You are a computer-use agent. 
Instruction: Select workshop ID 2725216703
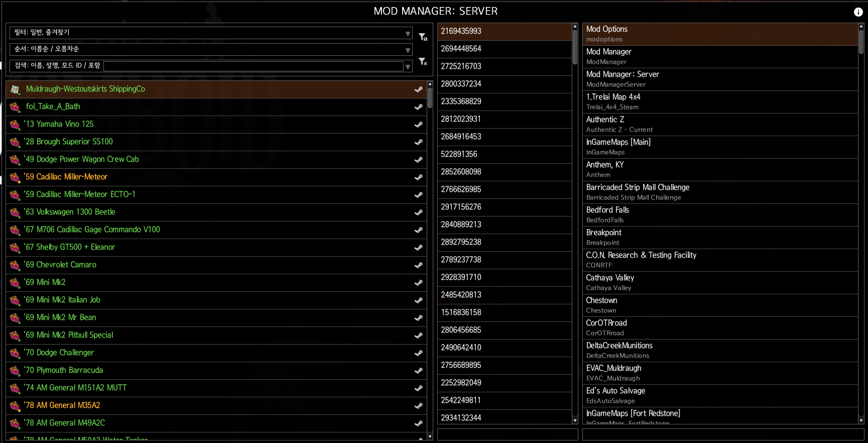click(505, 66)
